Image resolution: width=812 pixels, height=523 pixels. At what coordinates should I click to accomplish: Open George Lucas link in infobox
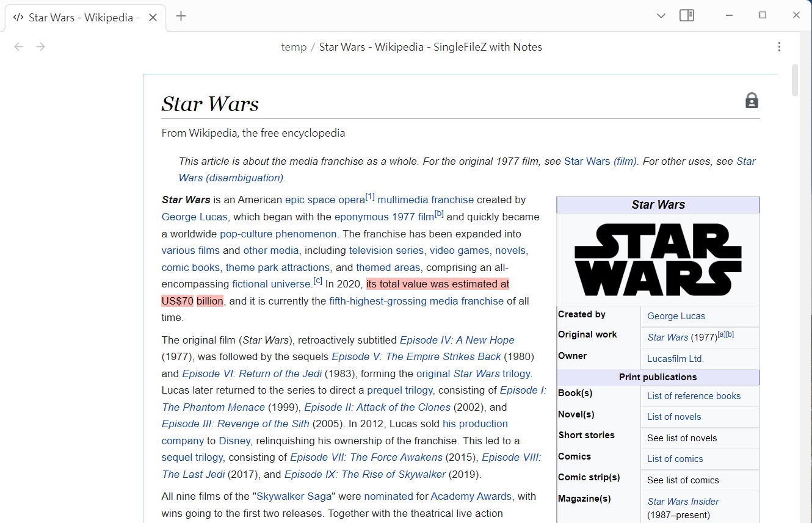pyautogui.click(x=676, y=316)
